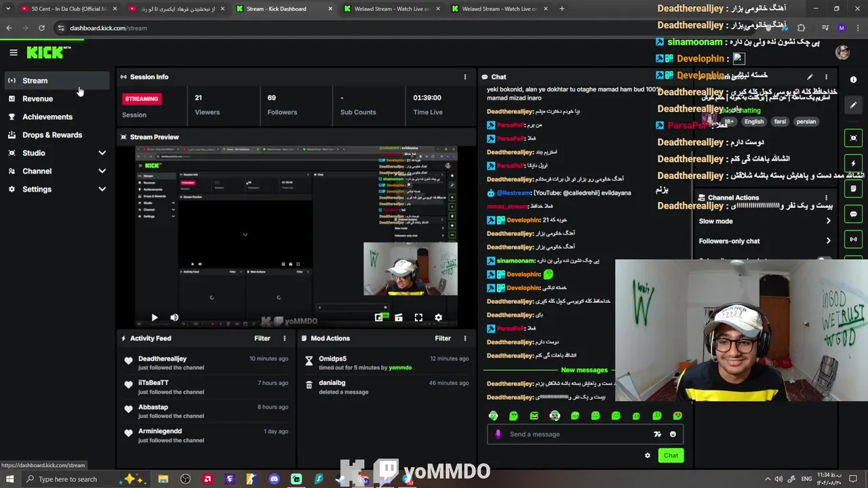Open Drops & Rewards in the sidebar
Viewport: 868px width, 488px height.
[57, 135]
